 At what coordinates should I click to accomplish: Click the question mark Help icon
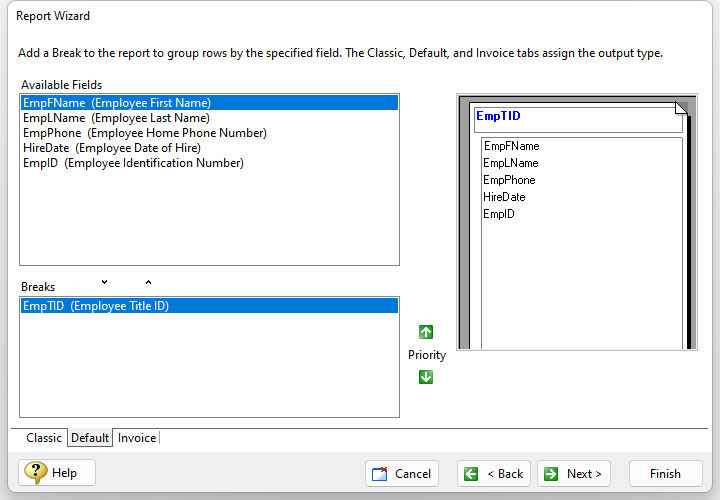(35, 472)
